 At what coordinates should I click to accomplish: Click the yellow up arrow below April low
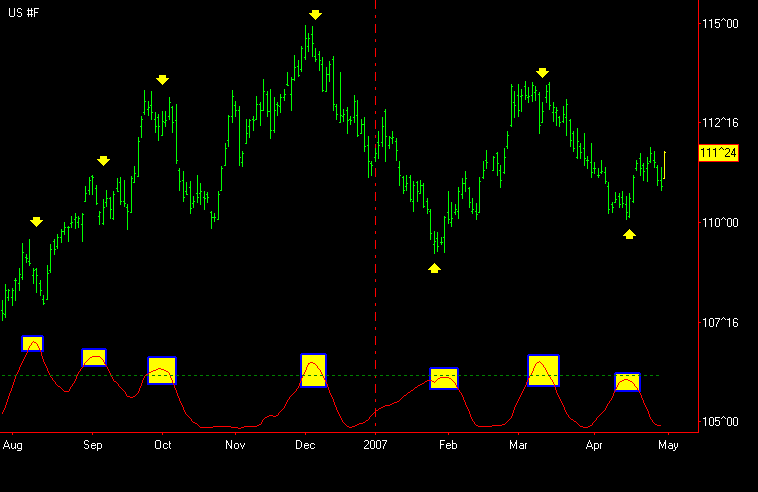point(629,234)
